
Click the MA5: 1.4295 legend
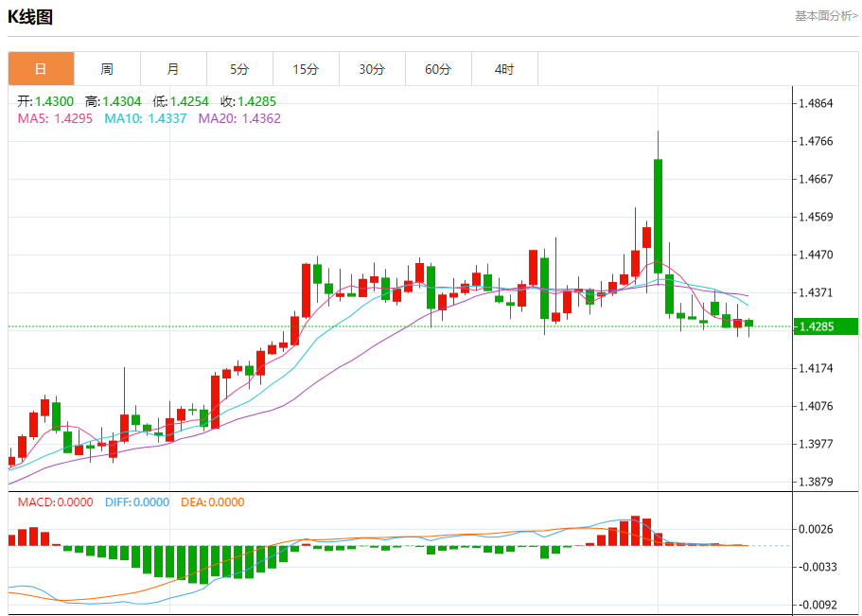(x=55, y=118)
